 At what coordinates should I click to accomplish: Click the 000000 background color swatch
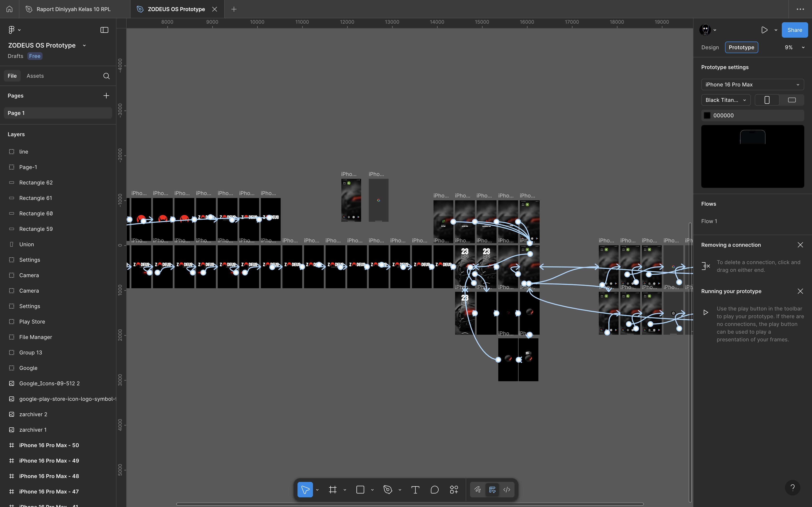click(x=707, y=115)
